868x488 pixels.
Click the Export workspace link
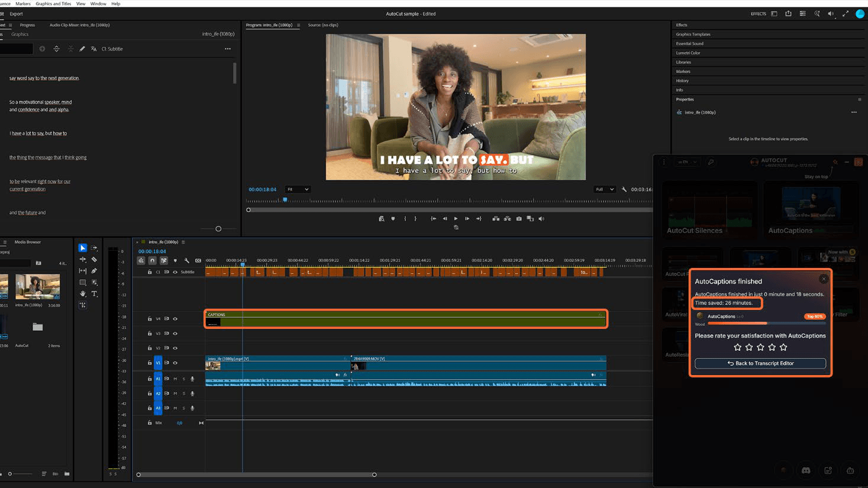[x=17, y=14]
